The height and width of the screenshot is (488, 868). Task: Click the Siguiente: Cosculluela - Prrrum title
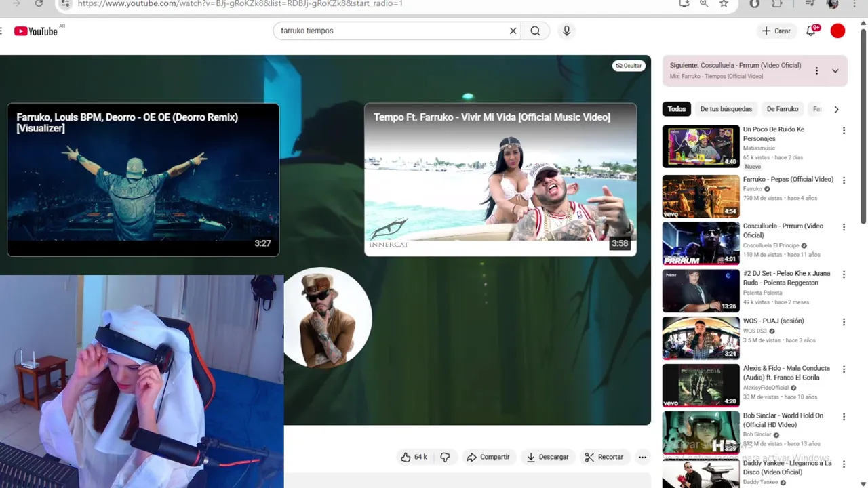[735, 66]
